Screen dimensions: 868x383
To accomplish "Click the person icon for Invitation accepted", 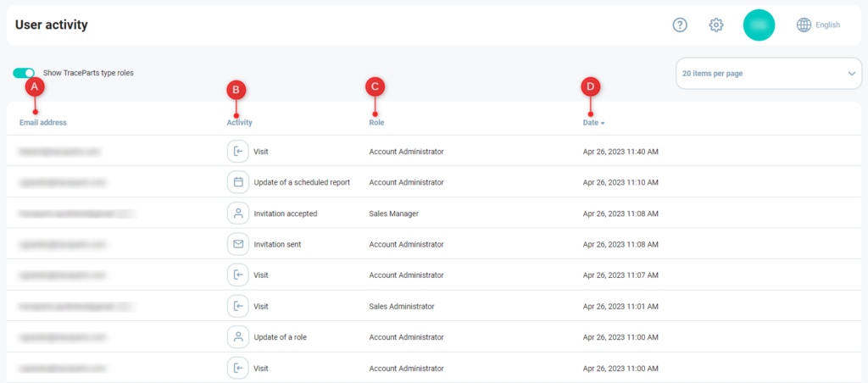I will point(238,214).
